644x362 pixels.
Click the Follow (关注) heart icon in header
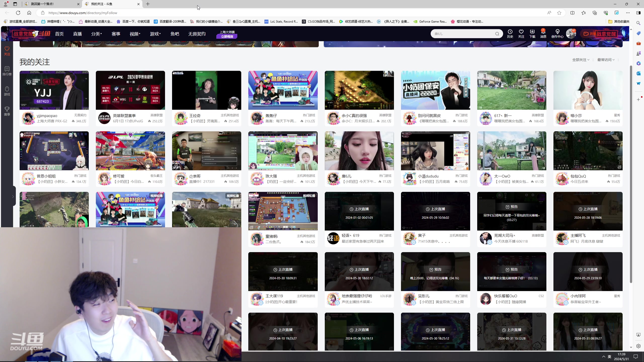click(x=521, y=32)
